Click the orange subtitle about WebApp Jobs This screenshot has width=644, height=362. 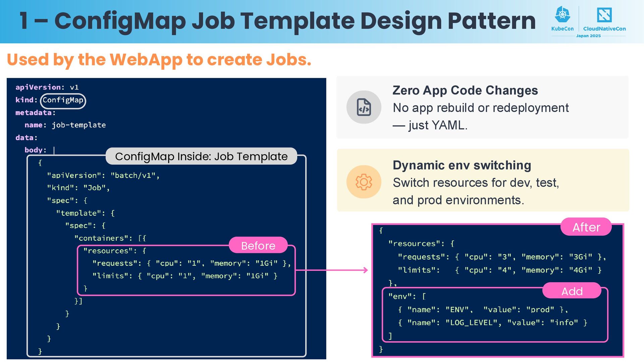[159, 60]
